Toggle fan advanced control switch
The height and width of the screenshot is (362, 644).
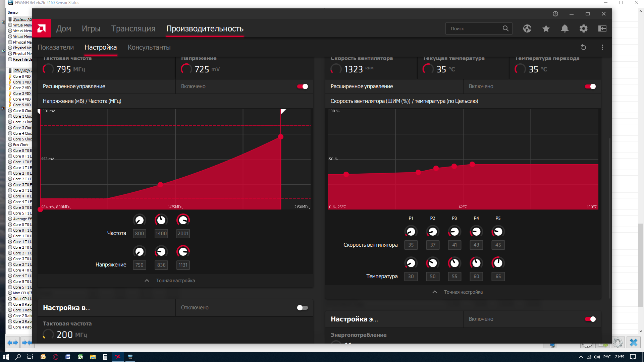pos(590,86)
